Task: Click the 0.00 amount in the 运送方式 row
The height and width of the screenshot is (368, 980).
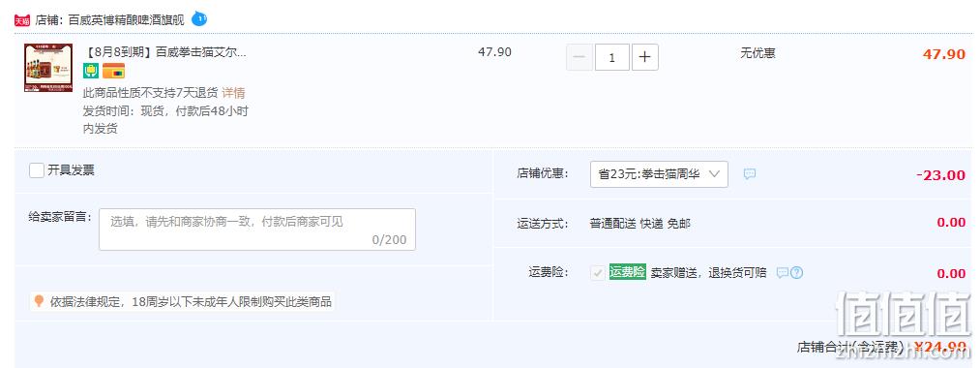Action: click(951, 222)
